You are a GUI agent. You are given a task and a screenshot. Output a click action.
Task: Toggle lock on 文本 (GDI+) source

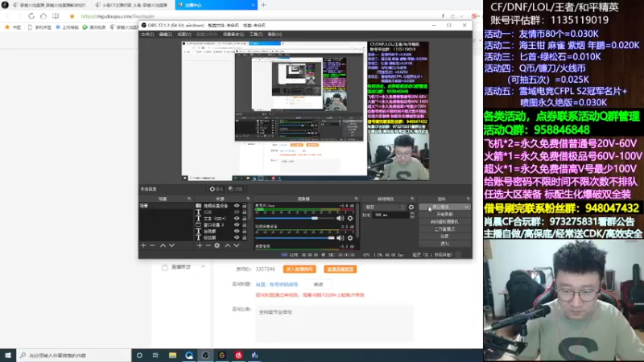click(x=245, y=218)
